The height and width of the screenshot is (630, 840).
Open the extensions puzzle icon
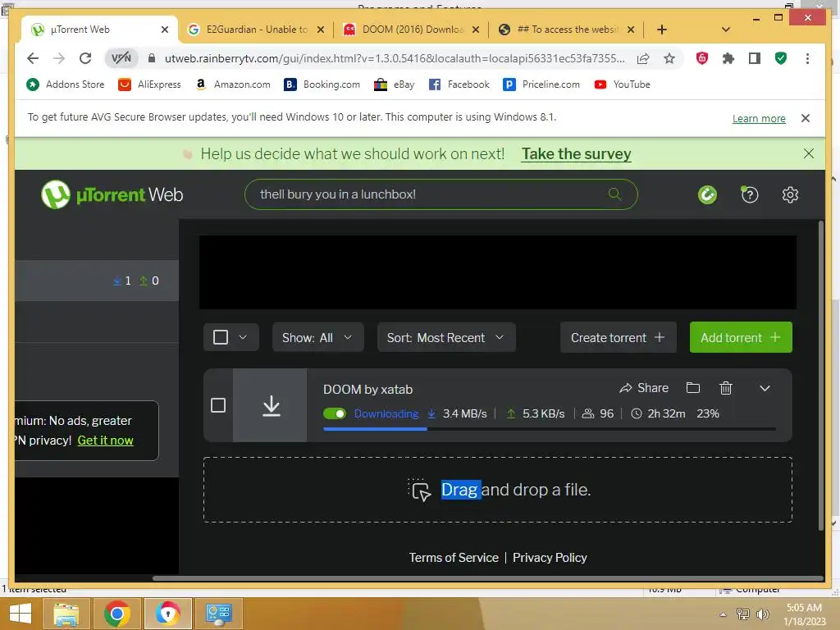pos(728,58)
